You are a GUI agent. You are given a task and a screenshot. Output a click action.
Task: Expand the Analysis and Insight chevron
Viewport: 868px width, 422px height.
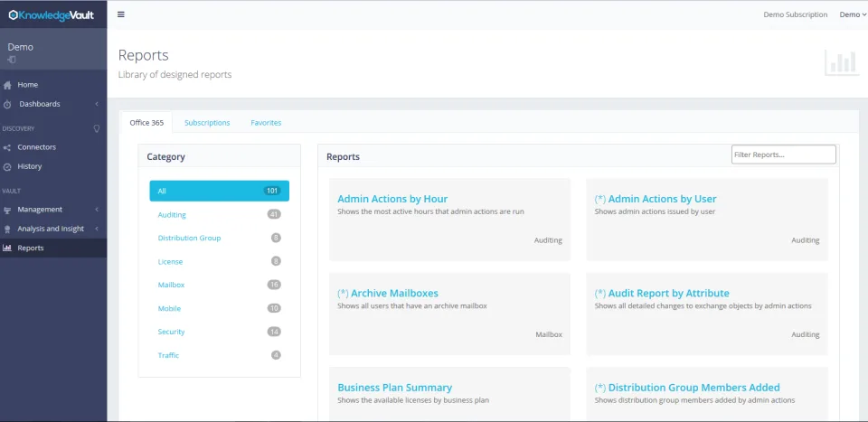click(x=97, y=229)
